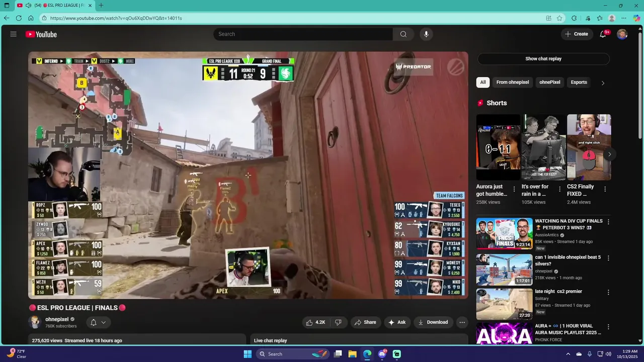Open the invisible ohnepixel beat 5 silvers title
Screen dimensions: 644x362
(x=568, y=260)
